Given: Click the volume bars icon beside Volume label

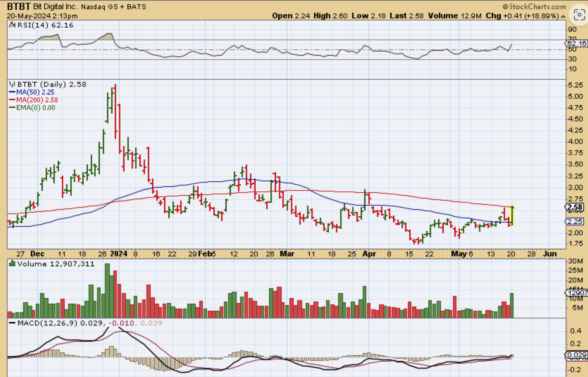Looking at the screenshot, I should (x=12, y=264).
